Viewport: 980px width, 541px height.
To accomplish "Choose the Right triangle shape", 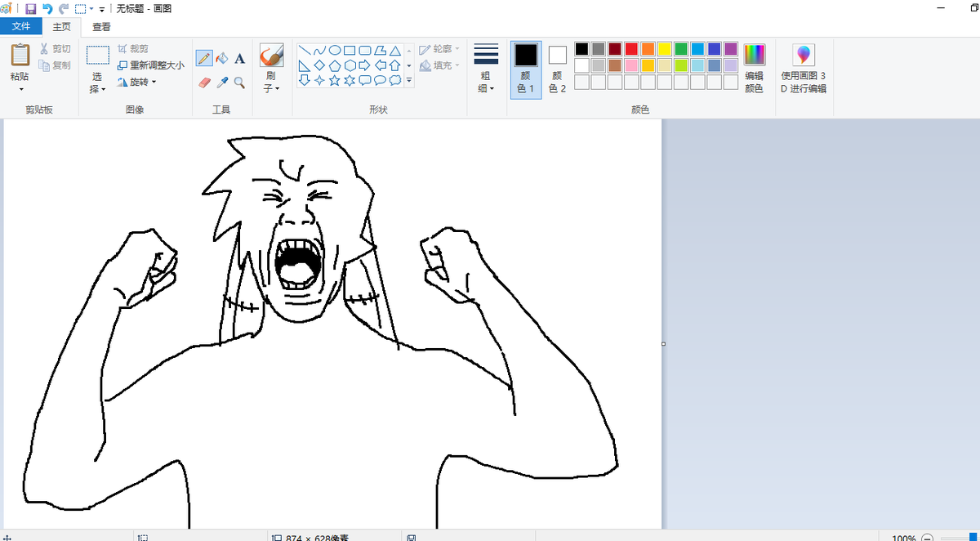I will (305, 65).
